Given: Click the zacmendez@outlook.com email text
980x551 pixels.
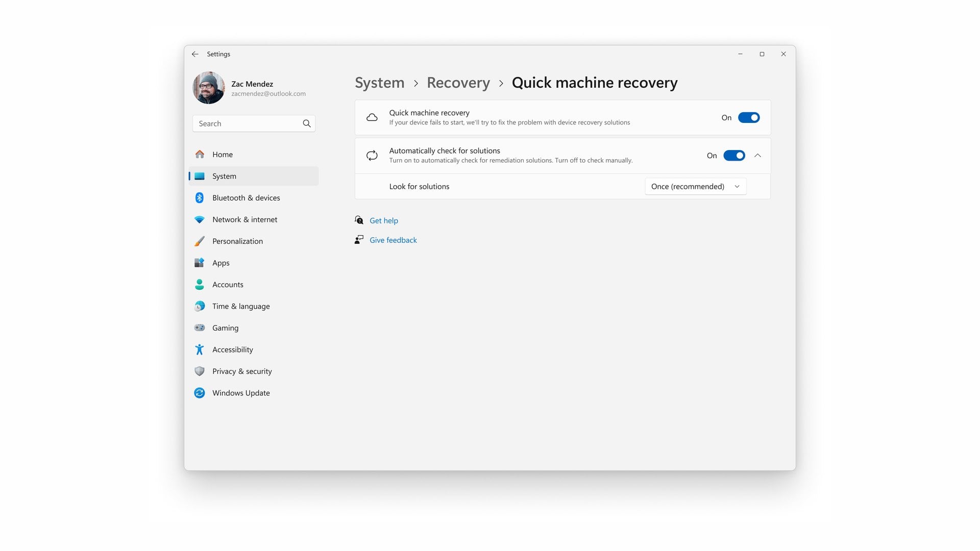Looking at the screenshot, I should point(268,94).
